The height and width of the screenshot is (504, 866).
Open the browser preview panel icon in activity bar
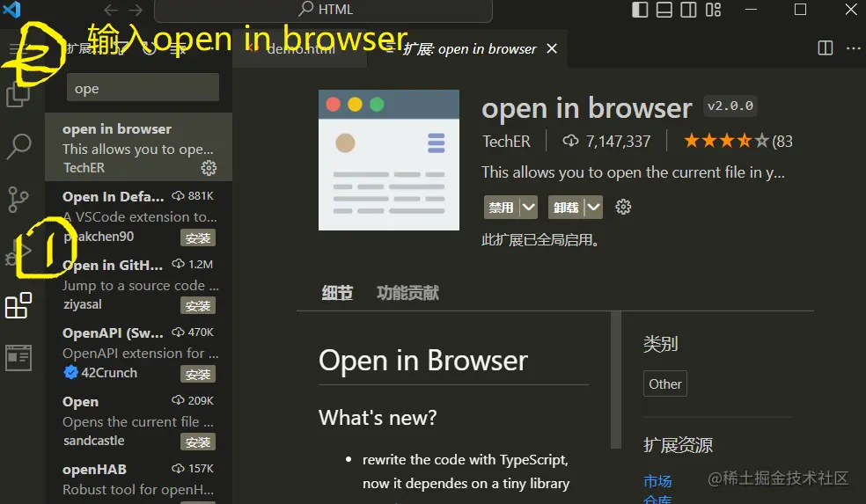pos(18,358)
